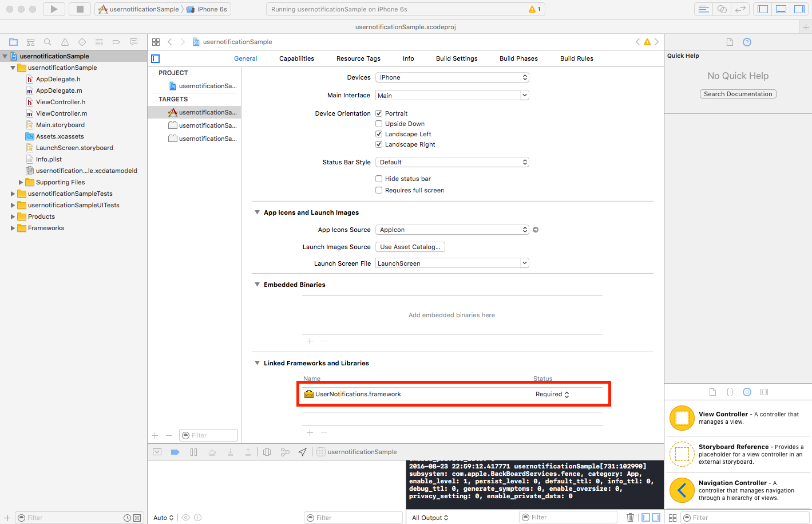Expand the Supporting Files folder
Viewport: 812px width, 524px height.
[21, 182]
